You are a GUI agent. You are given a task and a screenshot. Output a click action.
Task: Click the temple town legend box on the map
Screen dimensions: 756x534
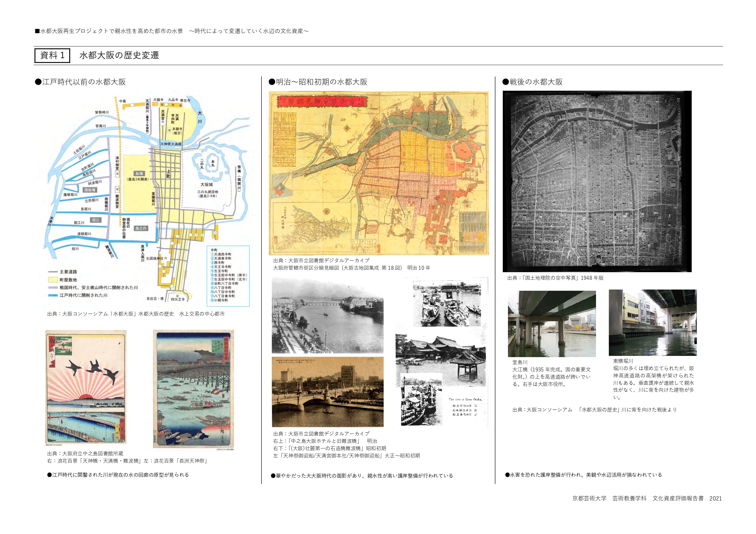click(x=228, y=276)
